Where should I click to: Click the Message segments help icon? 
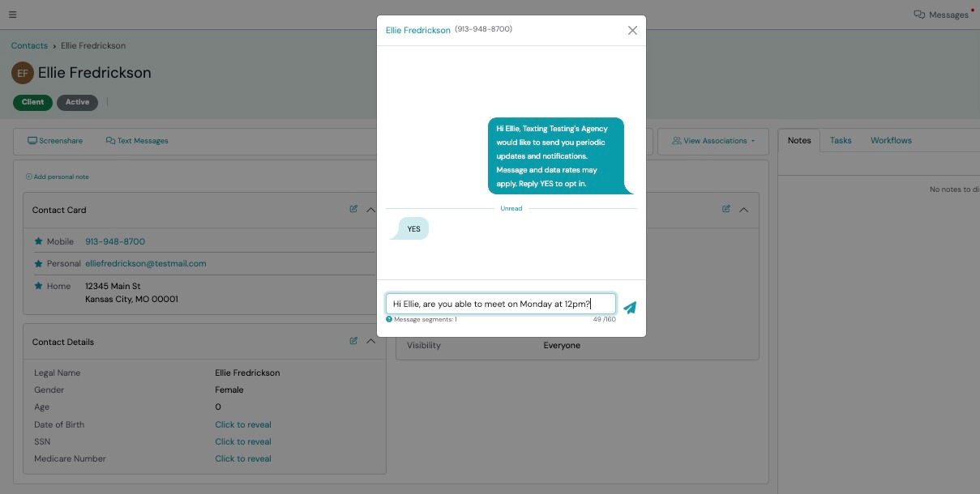[389, 319]
